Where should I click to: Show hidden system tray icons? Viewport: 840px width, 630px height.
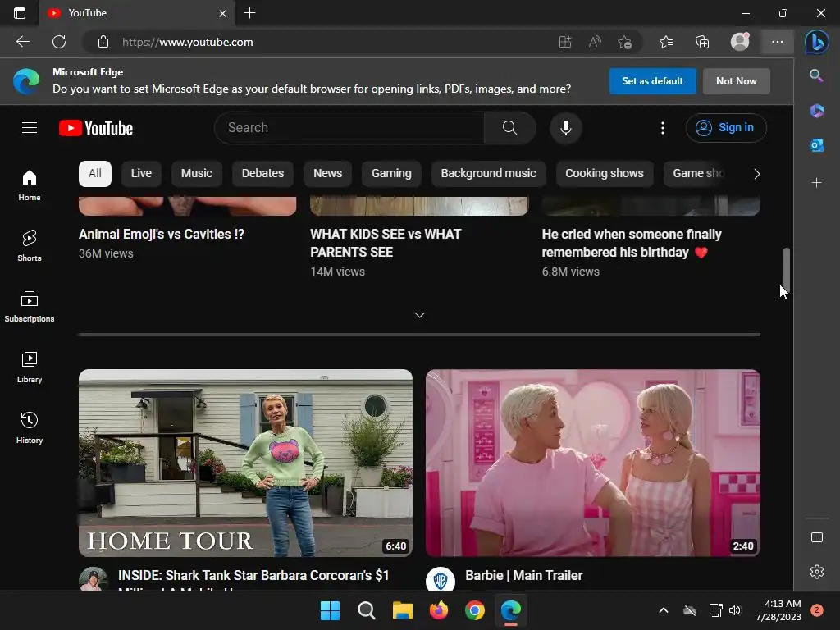pyautogui.click(x=663, y=610)
